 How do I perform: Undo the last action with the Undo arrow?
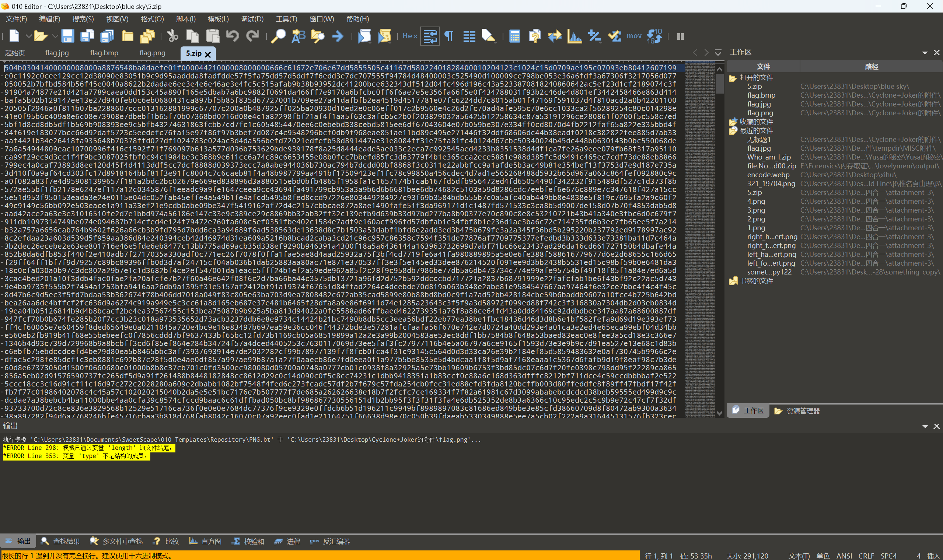click(233, 36)
